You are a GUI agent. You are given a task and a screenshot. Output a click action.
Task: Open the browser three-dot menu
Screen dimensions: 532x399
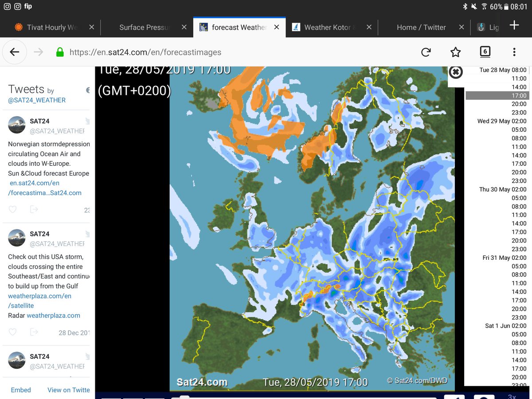(x=514, y=52)
